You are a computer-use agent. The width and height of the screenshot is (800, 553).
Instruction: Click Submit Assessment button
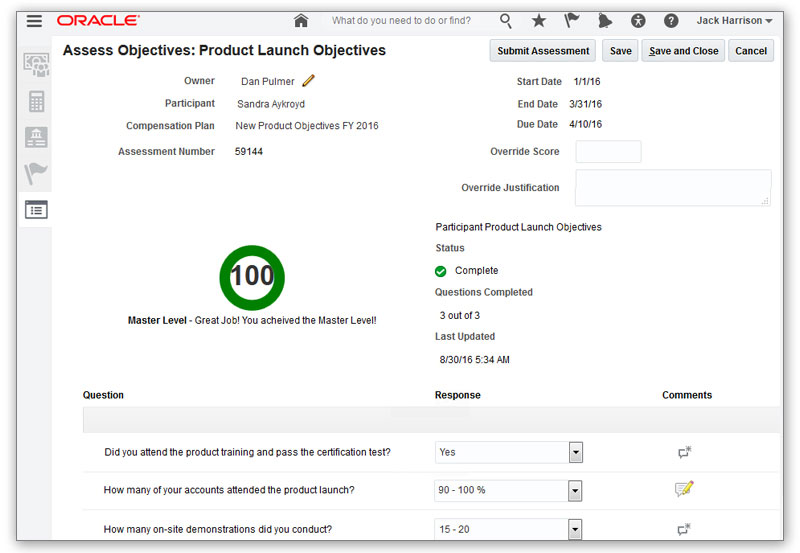(542, 51)
